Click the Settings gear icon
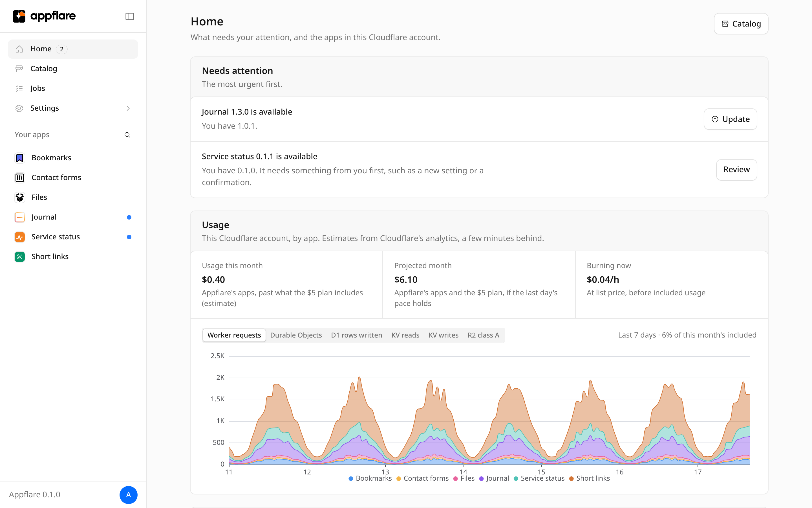Viewport: 812px width, 508px height. [19, 108]
